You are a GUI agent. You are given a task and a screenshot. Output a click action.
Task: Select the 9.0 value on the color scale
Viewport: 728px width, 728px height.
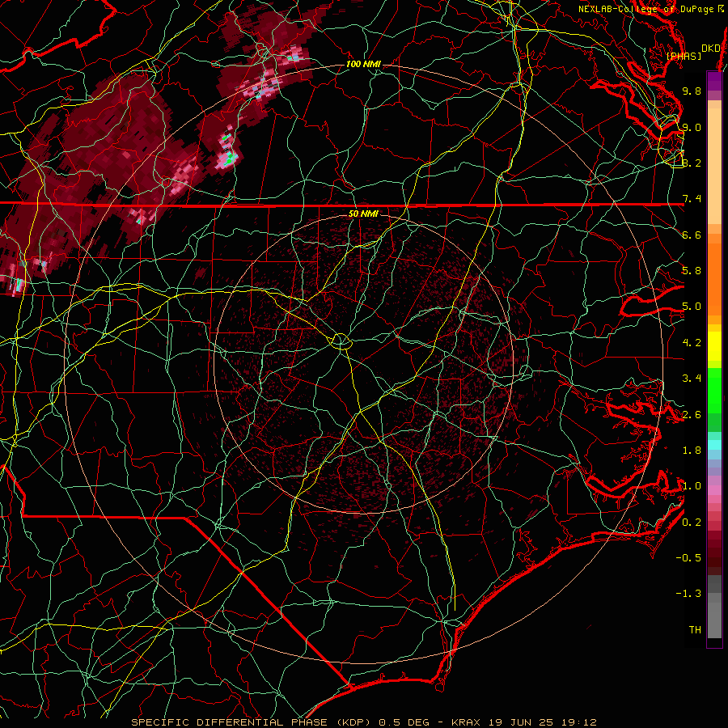click(x=692, y=127)
